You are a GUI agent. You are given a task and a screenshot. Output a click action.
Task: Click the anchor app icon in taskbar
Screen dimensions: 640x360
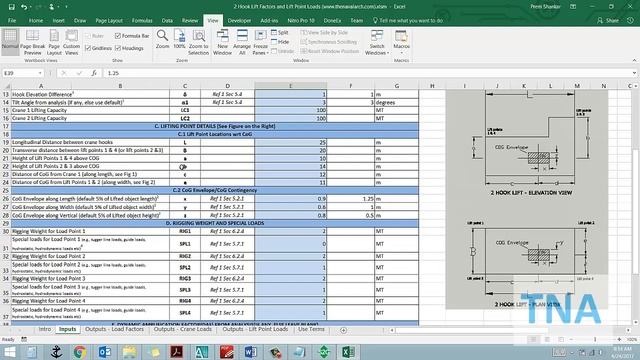pyautogui.click(x=56, y=352)
